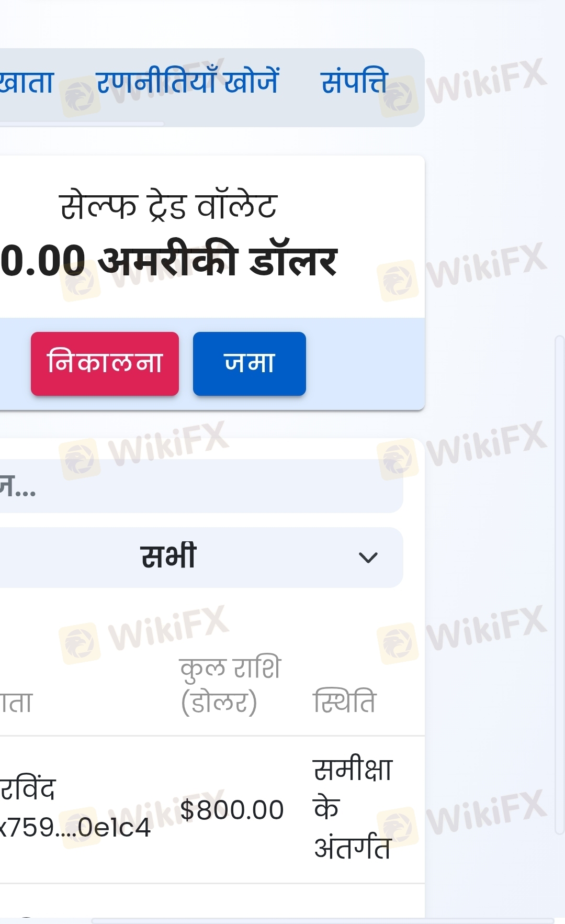Sort by the स्थिति column header
The height and width of the screenshot is (924, 565).
344,702
